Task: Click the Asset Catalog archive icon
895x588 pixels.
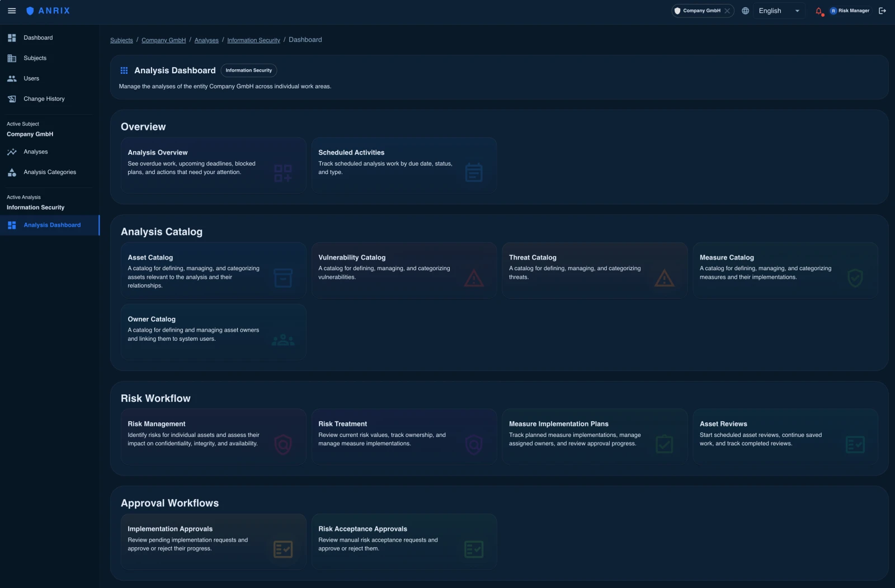Action: coord(283,278)
